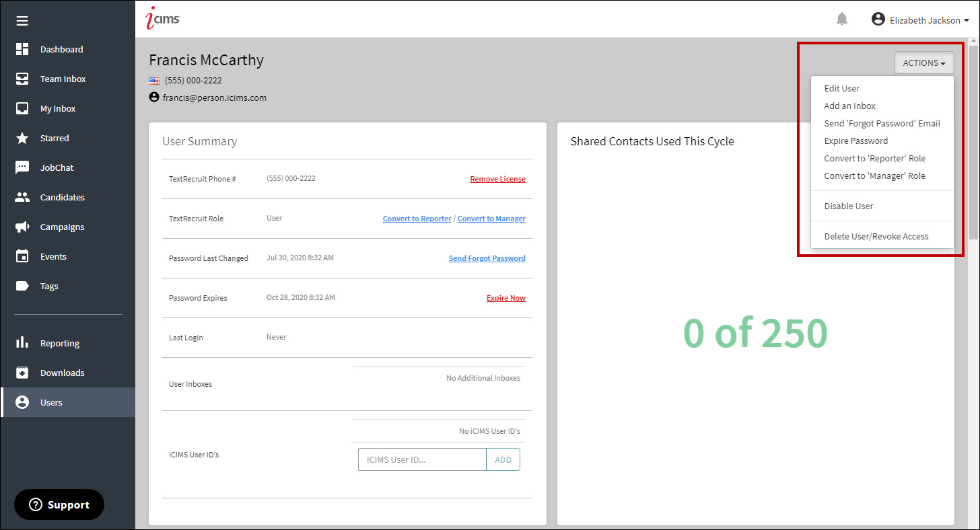Focus the iCIMS User ID input field
This screenshot has height=530, width=980.
coord(422,459)
